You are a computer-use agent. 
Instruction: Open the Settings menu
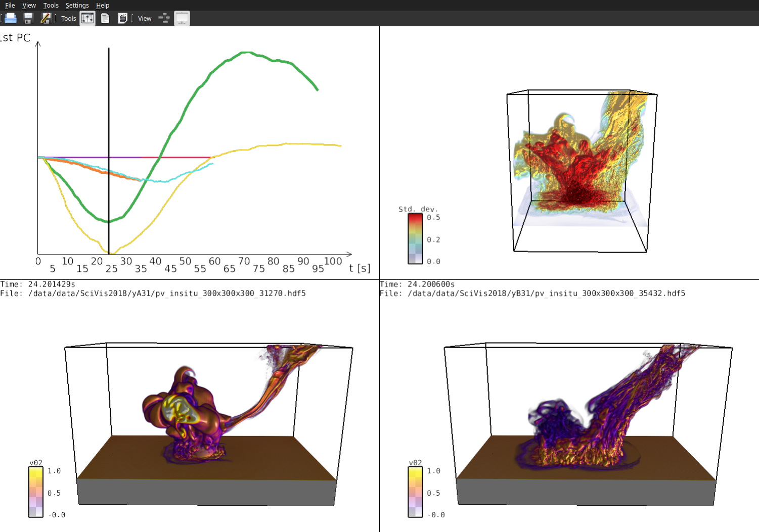pos(77,5)
